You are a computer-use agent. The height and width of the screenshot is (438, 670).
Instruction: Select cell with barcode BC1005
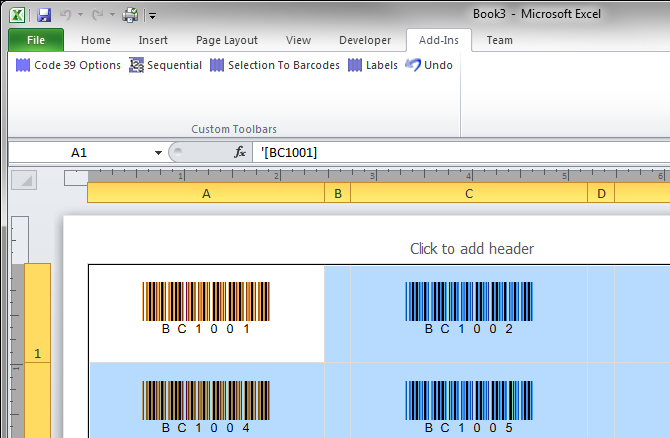pyautogui.click(x=469, y=401)
